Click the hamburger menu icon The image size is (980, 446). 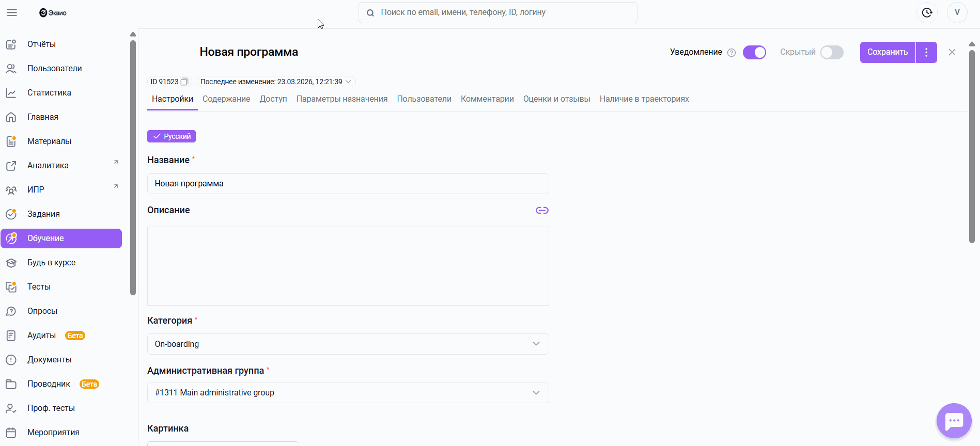coord(12,12)
